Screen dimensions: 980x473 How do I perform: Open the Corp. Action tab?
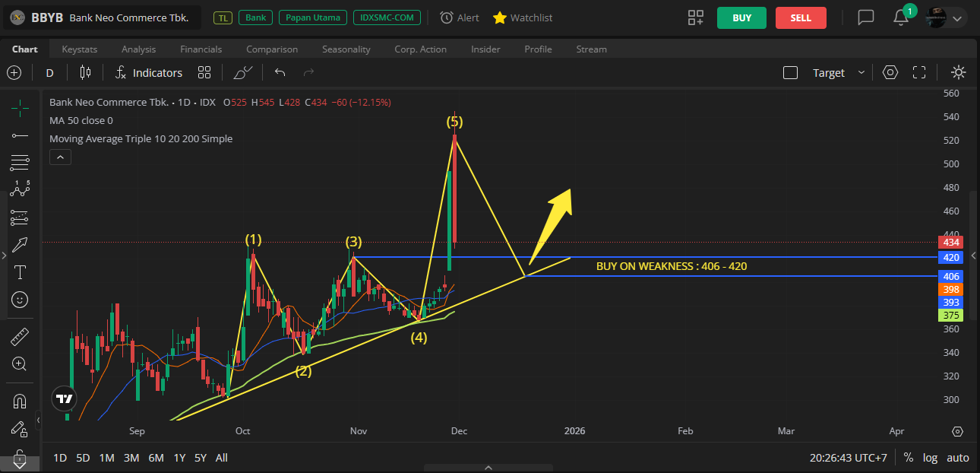click(x=421, y=49)
